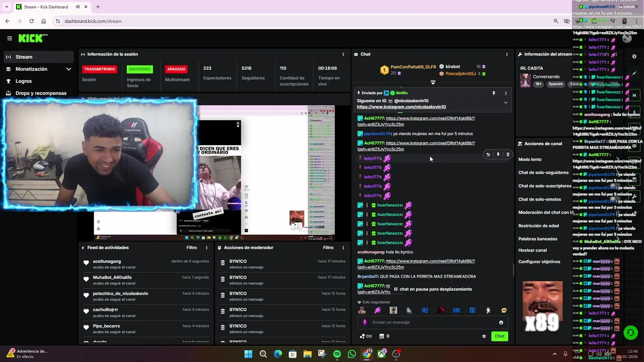Open the Acciones de moderador options menu
644x362 pixels.
(343, 248)
